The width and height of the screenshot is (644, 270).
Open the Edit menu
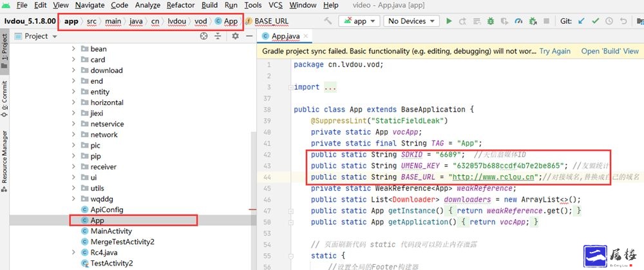(x=40, y=5)
